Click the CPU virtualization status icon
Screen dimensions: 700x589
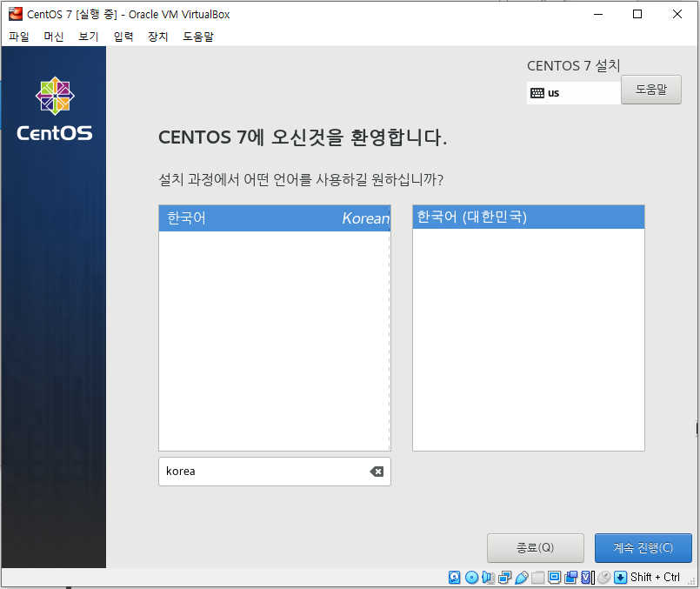[x=587, y=578]
